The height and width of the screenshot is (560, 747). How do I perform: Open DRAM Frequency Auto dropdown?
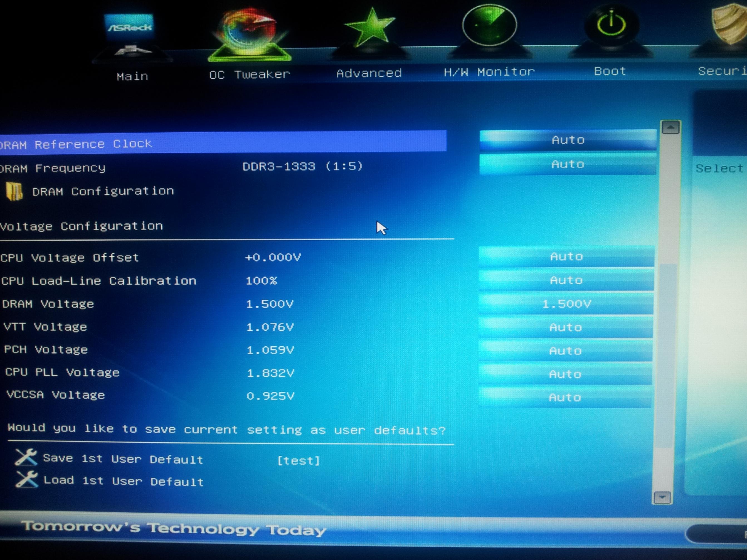(x=567, y=164)
